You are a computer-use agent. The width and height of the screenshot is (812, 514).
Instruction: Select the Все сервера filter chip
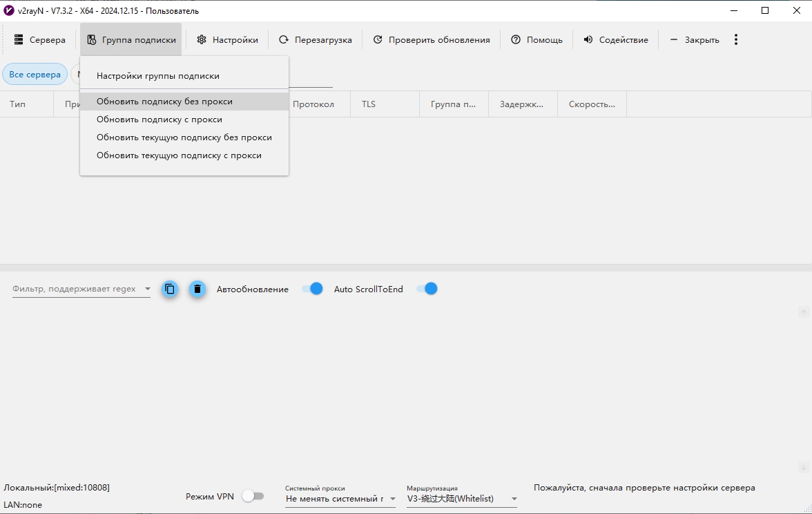click(35, 75)
